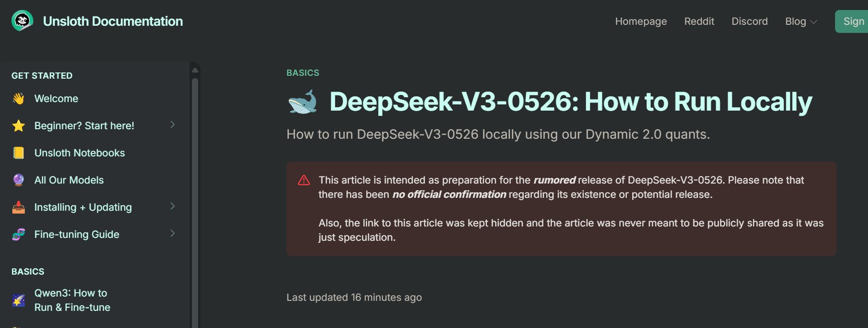
Task: Expand the Beginner? Start here! section
Action: pyautogui.click(x=172, y=125)
